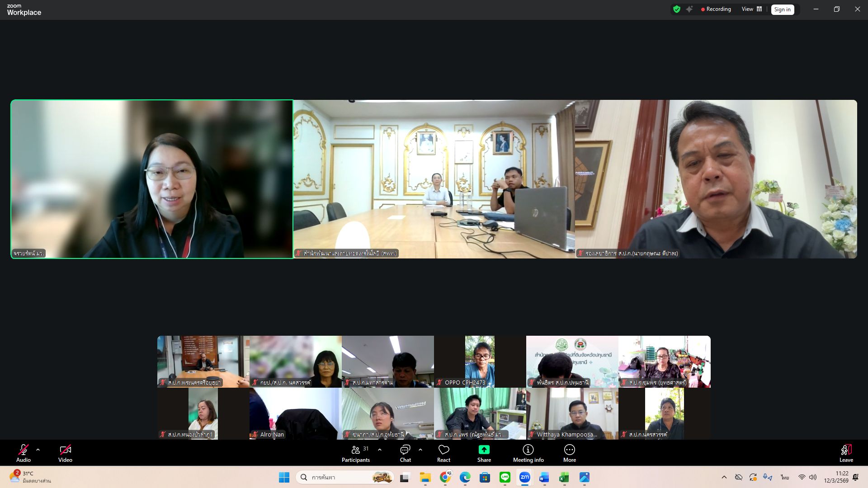
Task: Click the Sign in button
Action: click(782, 9)
